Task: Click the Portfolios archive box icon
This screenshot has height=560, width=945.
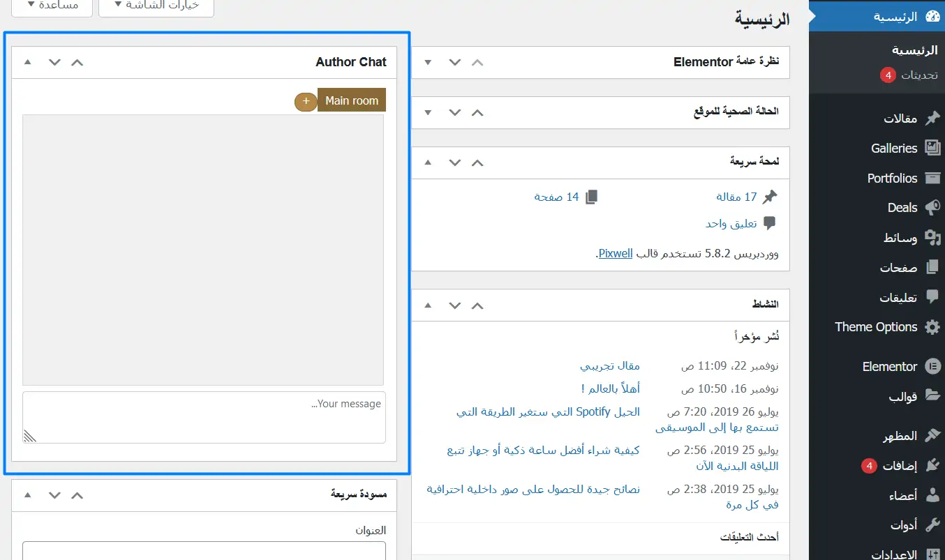Action: pyautogui.click(x=932, y=178)
